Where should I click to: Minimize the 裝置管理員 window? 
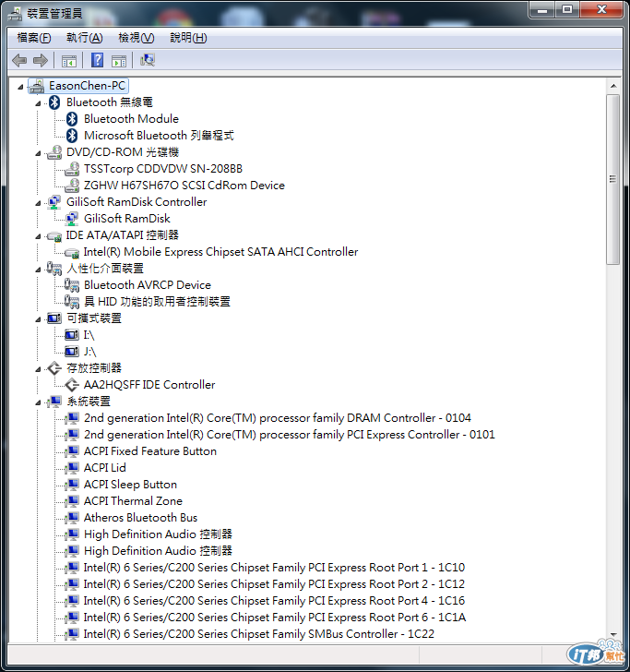click(542, 10)
